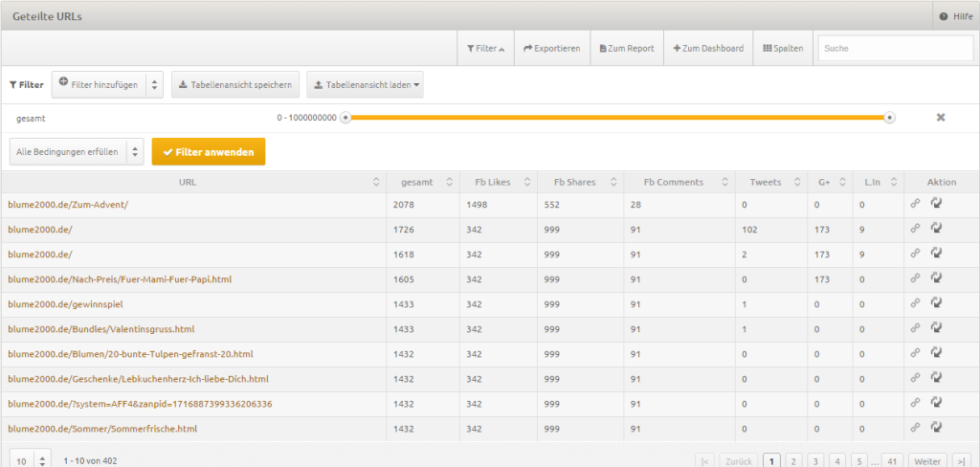Open Filter hinzufügen dropdown

coord(107,84)
